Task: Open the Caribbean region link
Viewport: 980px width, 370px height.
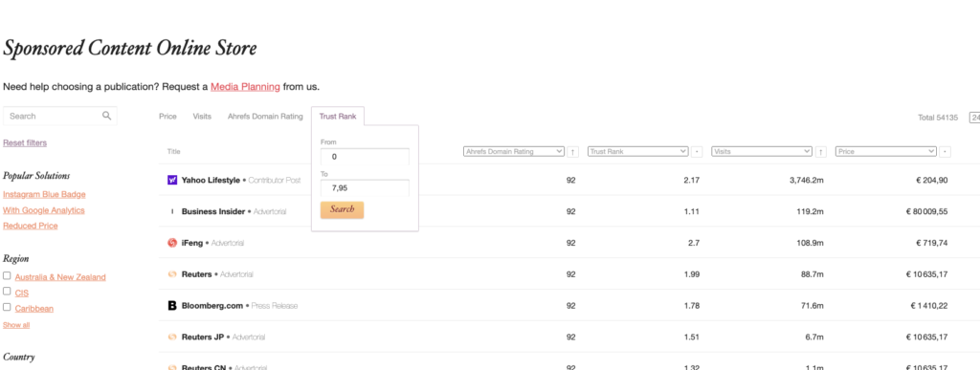Action: click(34, 308)
